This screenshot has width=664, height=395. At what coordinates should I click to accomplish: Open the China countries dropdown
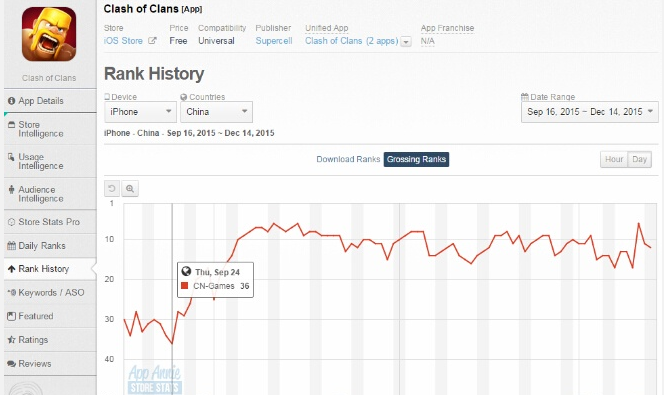pos(216,112)
